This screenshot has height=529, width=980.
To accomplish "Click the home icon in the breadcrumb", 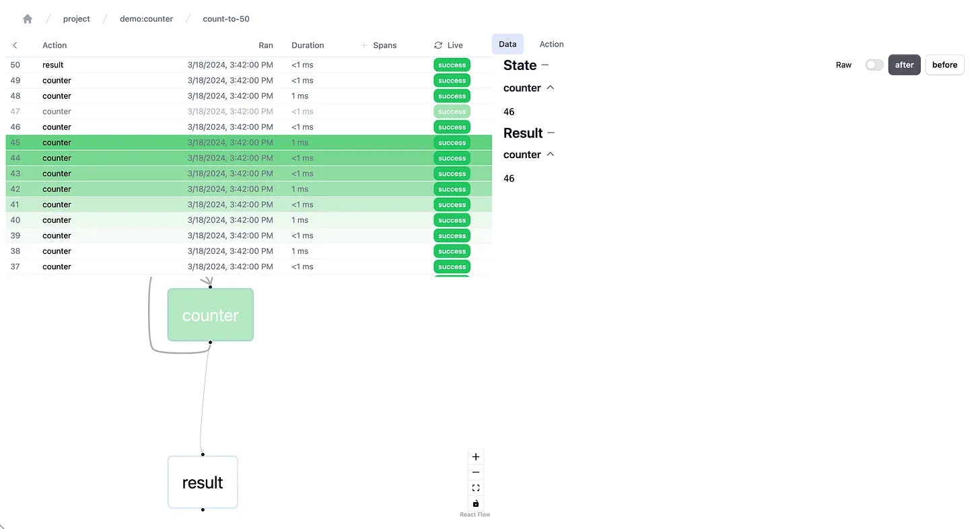I will pyautogui.click(x=27, y=19).
